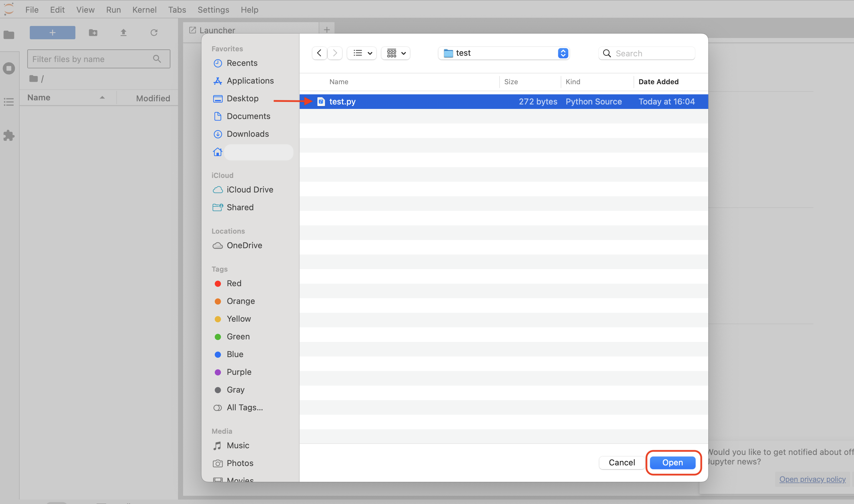Go back in the file dialog
This screenshot has width=854, height=504.
(319, 53)
